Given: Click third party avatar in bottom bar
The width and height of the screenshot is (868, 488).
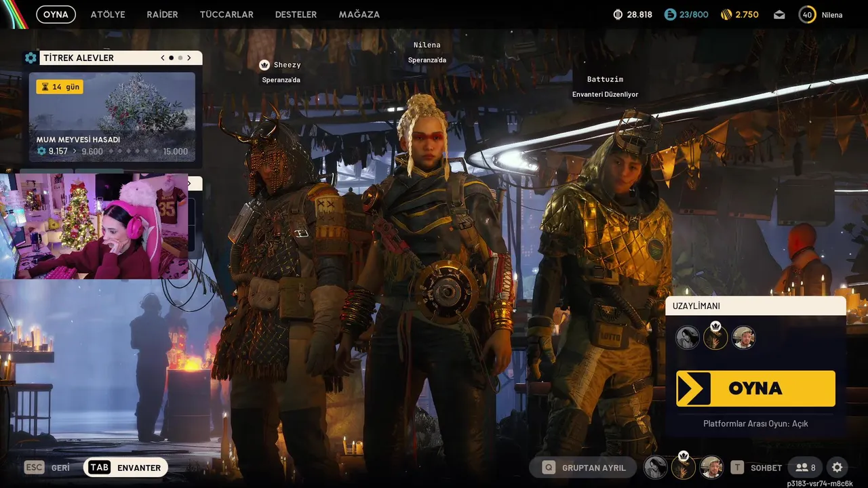Looking at the screenshot, I should (x=711, y=468).
